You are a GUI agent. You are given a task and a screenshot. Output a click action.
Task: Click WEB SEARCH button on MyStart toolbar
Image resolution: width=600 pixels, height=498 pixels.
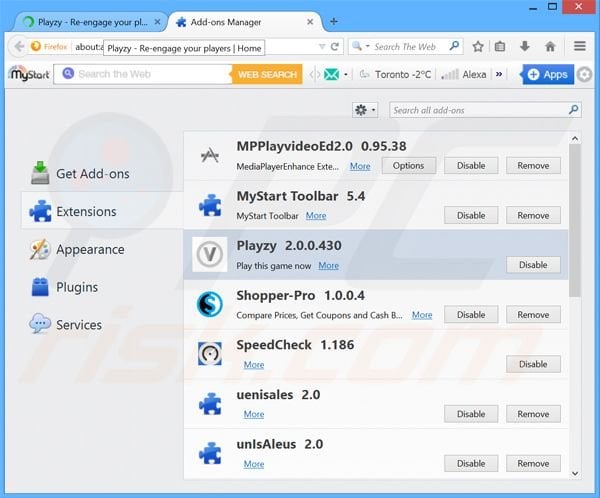267,74
